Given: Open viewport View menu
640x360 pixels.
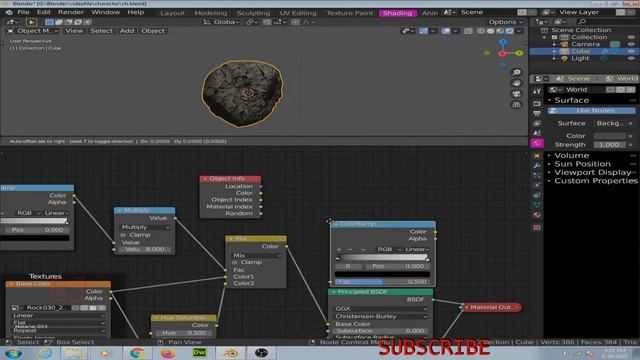Looking at the screenshot, I should click(74, 31).
